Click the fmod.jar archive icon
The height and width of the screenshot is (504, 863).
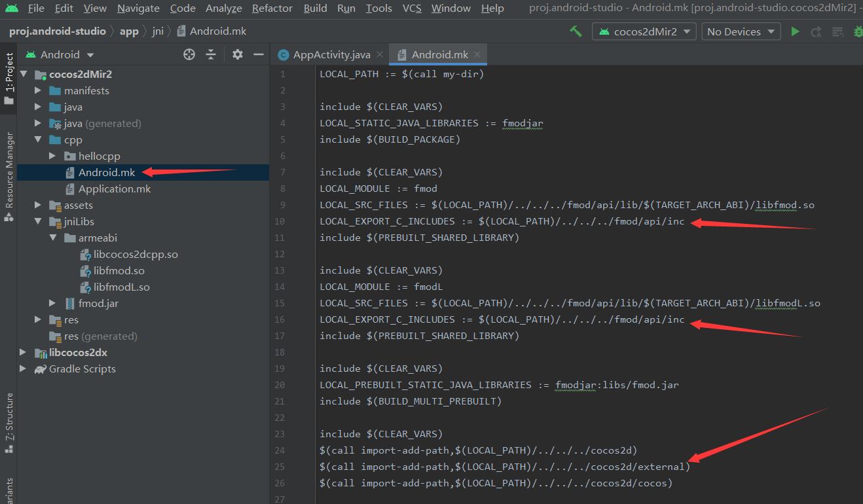(x=70, y=304)
